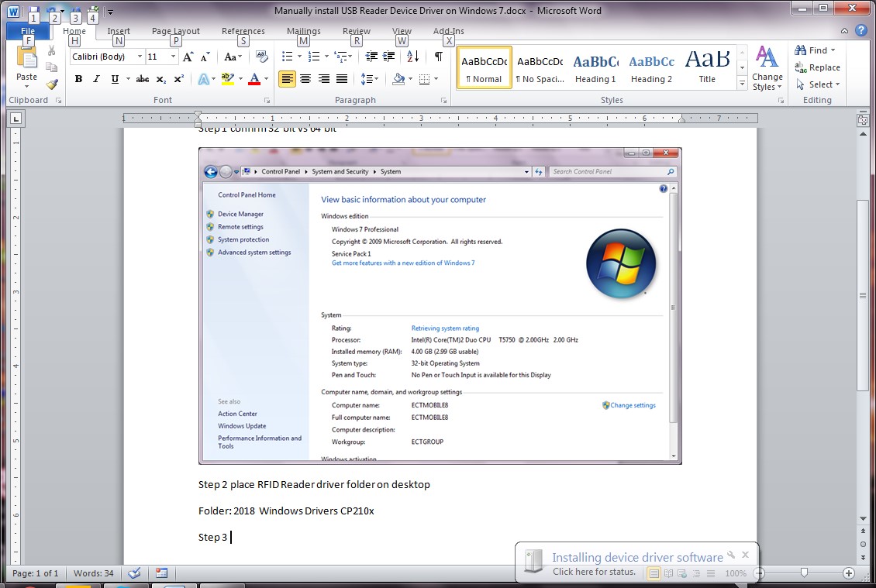876x588 pixels.
Task: Open Word Help question mark icon
Action: pos(861,31)
